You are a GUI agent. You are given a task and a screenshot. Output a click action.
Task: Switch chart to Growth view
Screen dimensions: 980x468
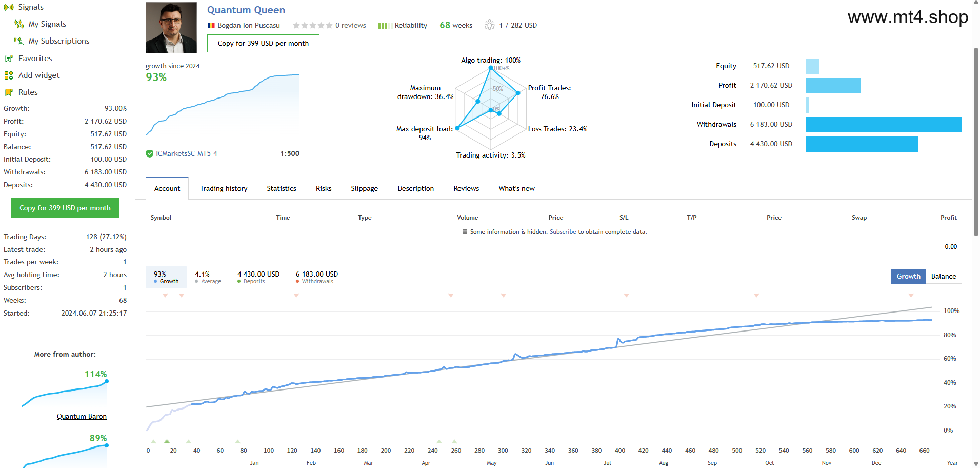click(x=909, y=276)
